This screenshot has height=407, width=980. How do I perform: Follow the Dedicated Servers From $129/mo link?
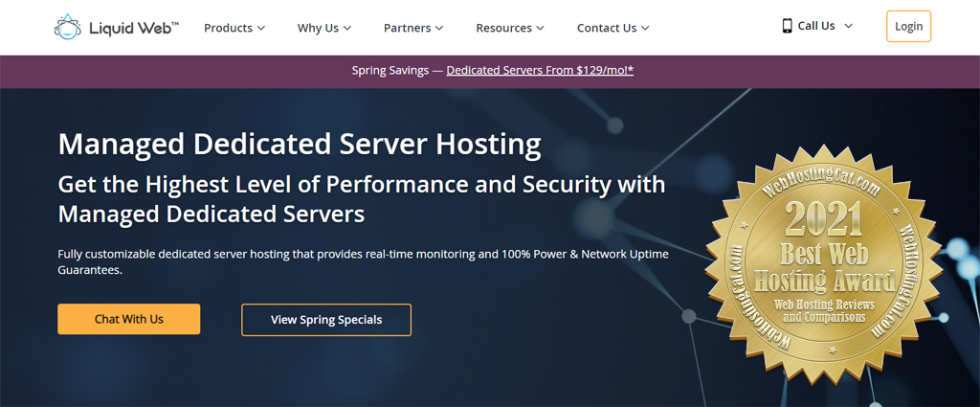540,71
